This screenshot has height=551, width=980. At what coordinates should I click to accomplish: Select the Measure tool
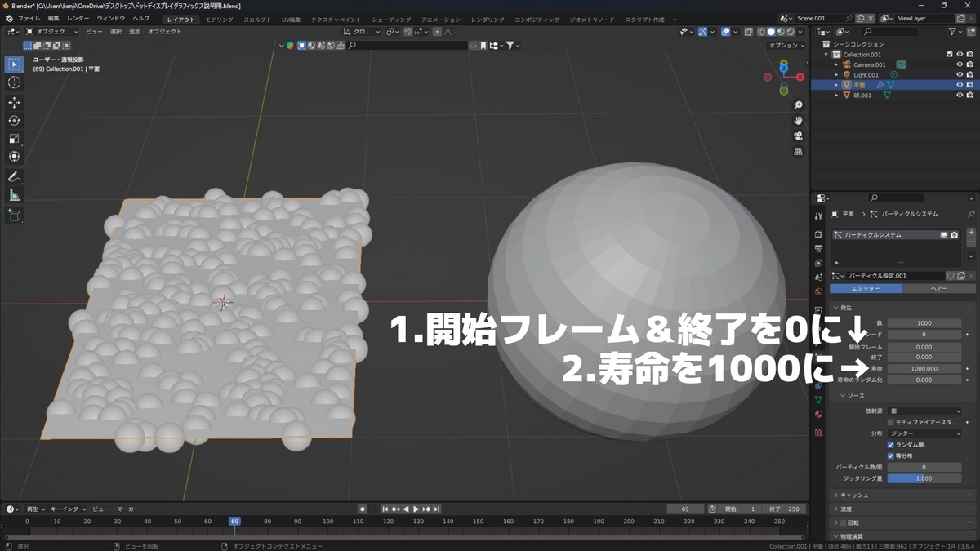[14, 195]
